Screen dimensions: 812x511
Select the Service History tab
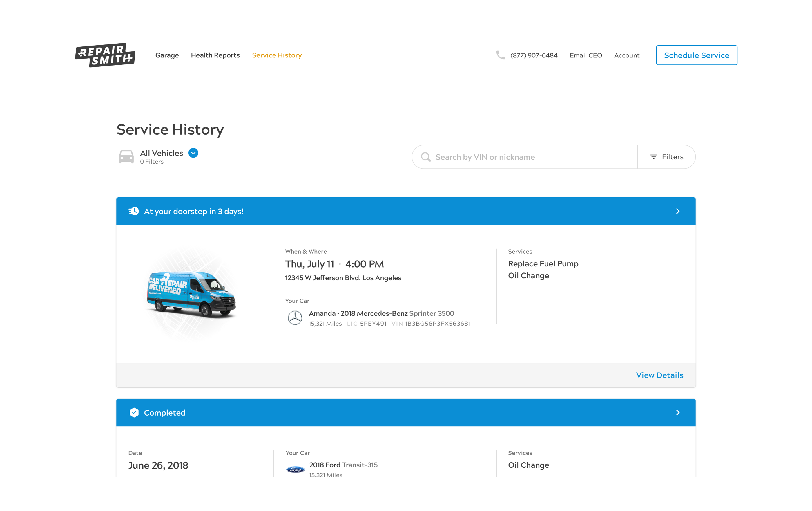coord(276,55)
